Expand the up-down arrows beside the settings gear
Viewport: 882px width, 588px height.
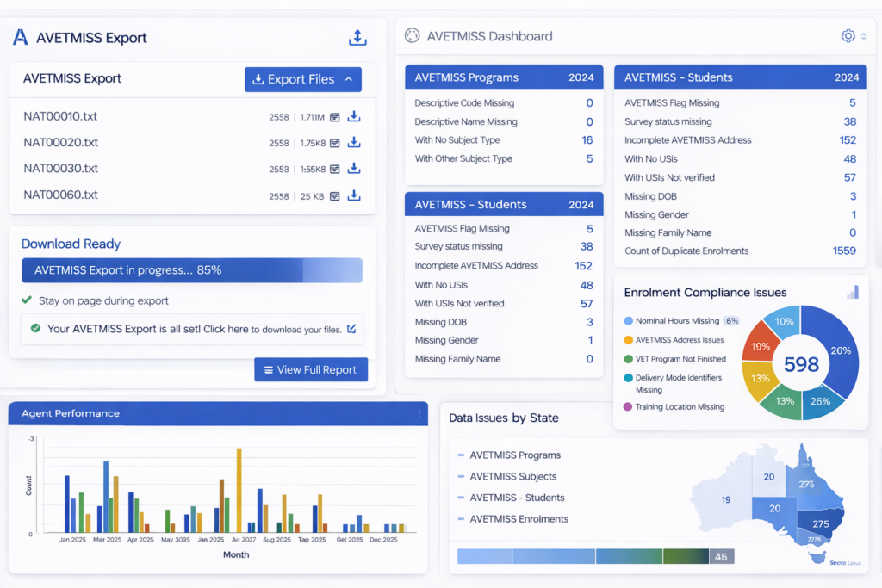click(864, 36)
